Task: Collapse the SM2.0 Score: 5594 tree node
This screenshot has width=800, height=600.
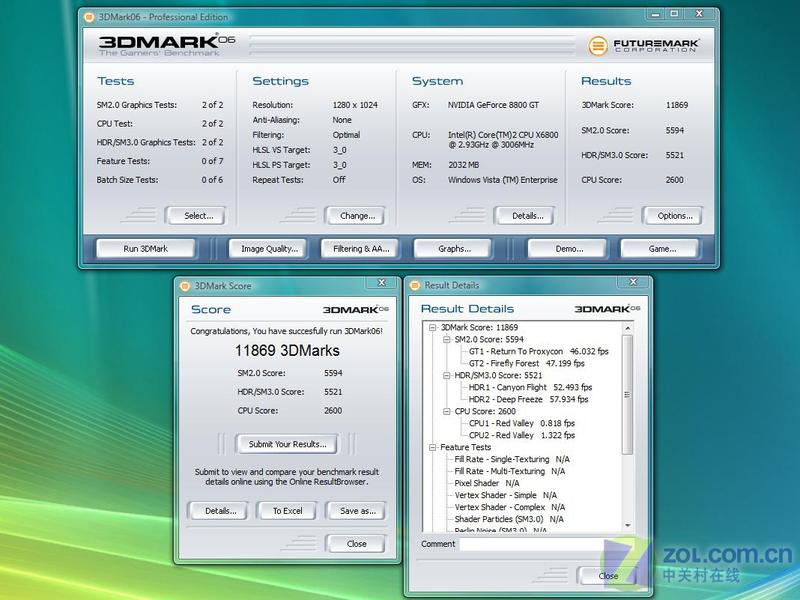Action: tap(446, 340)
